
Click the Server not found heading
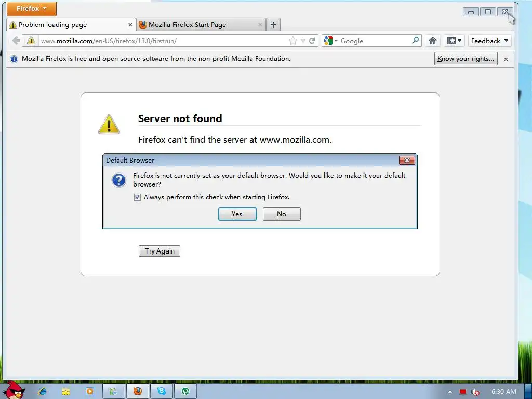click(180, 118)
